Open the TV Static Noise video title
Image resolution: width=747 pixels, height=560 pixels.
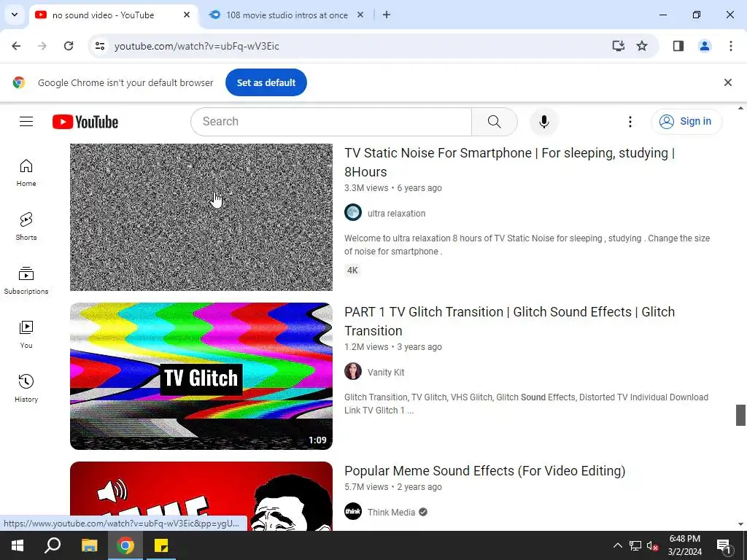(509, 163)
